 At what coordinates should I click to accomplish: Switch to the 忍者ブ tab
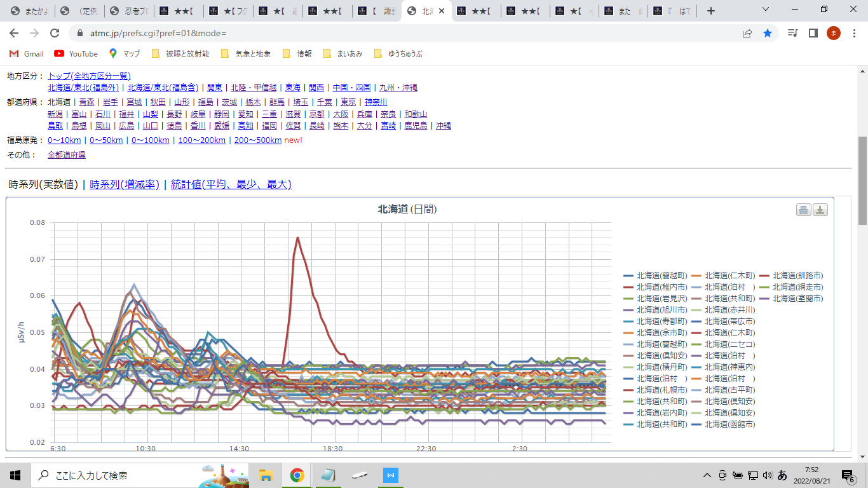[x=130, y=11]
